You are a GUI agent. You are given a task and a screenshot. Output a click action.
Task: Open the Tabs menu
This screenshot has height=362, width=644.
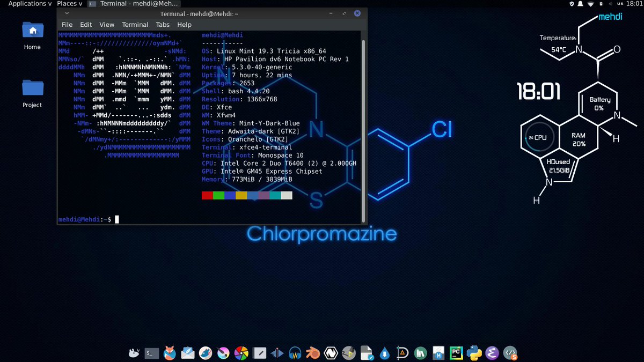(163, 24)
